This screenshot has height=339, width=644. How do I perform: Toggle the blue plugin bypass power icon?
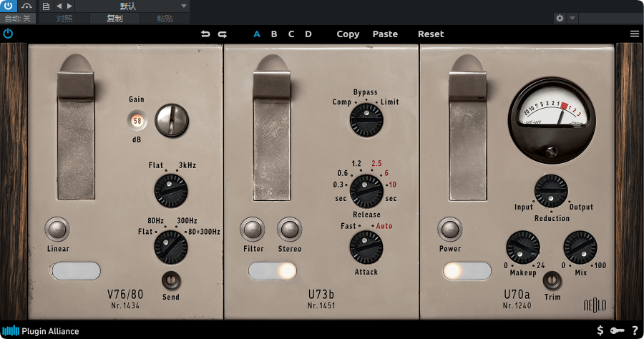tap(8, 34)
